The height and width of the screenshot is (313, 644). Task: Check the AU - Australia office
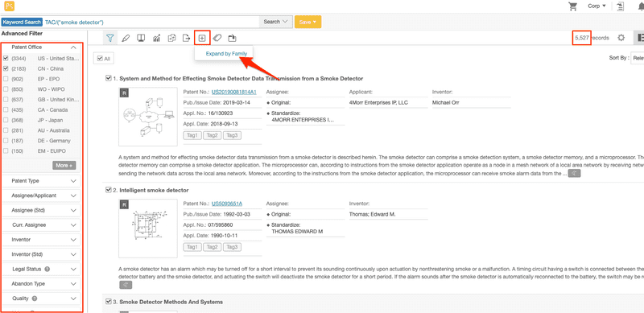coord(6,130)
